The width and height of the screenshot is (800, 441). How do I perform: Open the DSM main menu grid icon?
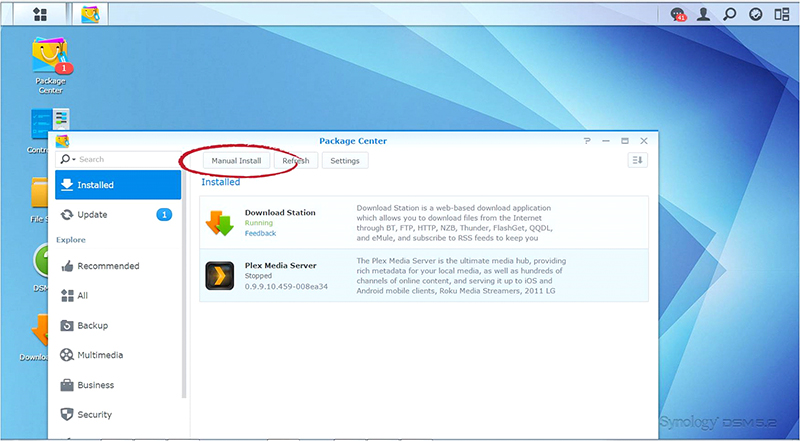pos(40,14)
